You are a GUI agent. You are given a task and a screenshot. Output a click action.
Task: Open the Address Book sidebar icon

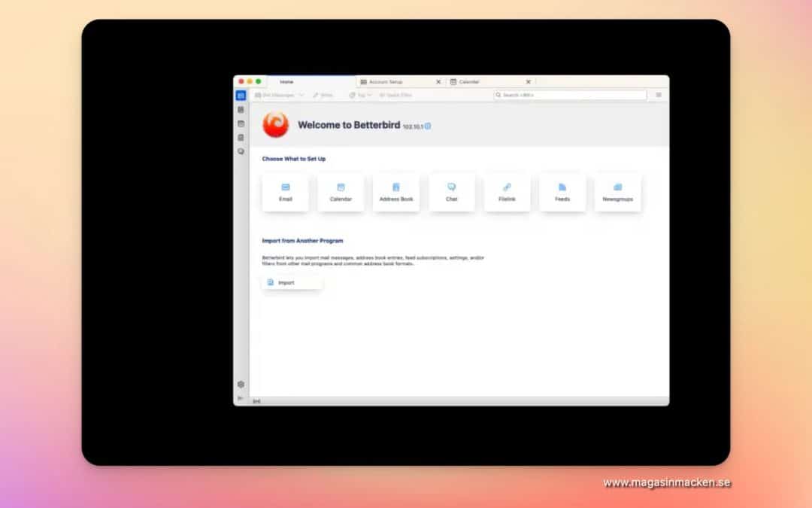point(241,110)
